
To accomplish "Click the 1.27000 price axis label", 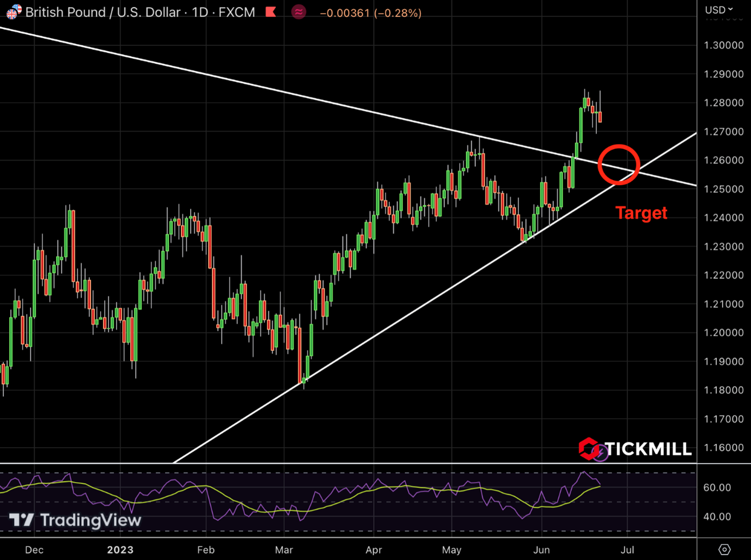I will [x=724, y=132].
